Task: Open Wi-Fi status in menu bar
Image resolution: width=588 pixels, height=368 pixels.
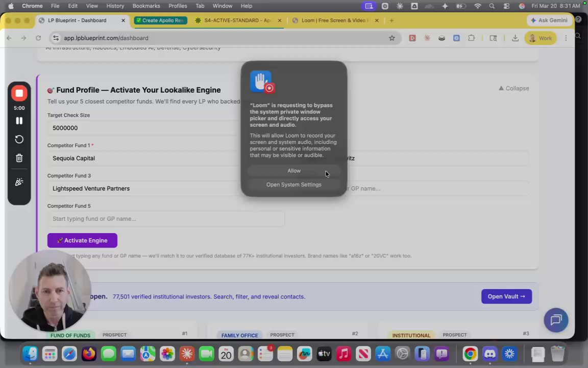Action: coord(477,6)
